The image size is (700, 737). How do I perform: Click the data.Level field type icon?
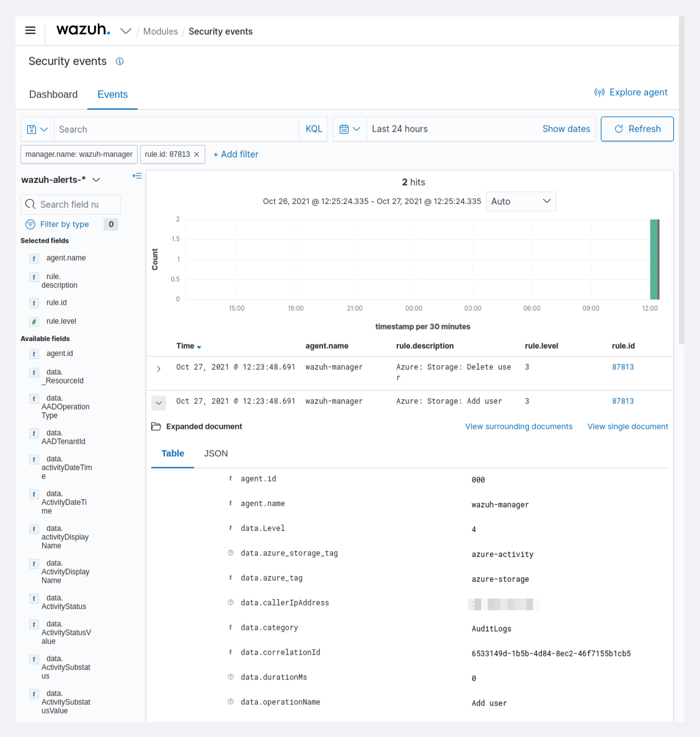tap(230, 528)
